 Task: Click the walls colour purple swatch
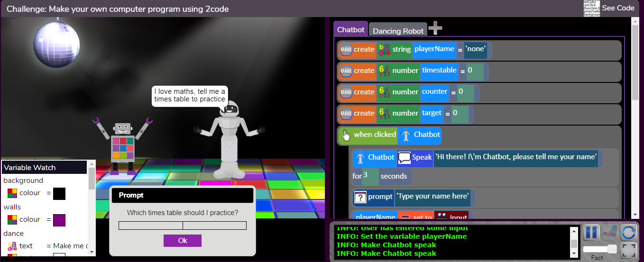[x=59, y=220]
